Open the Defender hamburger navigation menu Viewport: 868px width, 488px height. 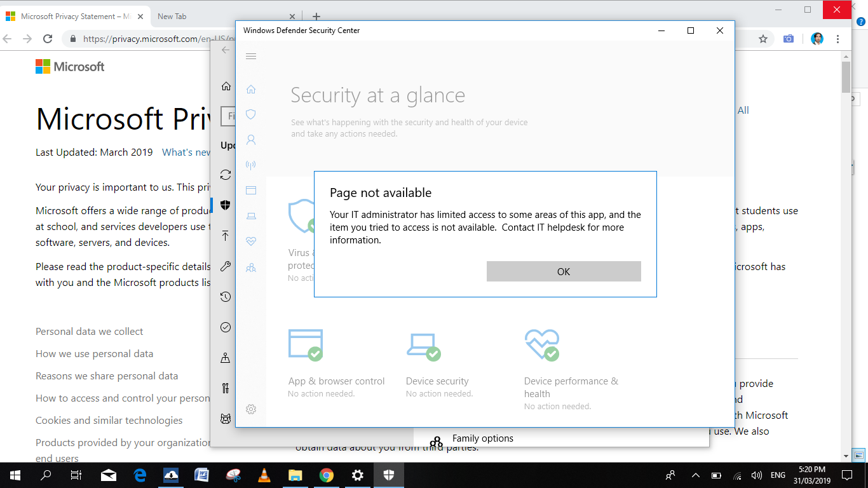click(251, 57)
